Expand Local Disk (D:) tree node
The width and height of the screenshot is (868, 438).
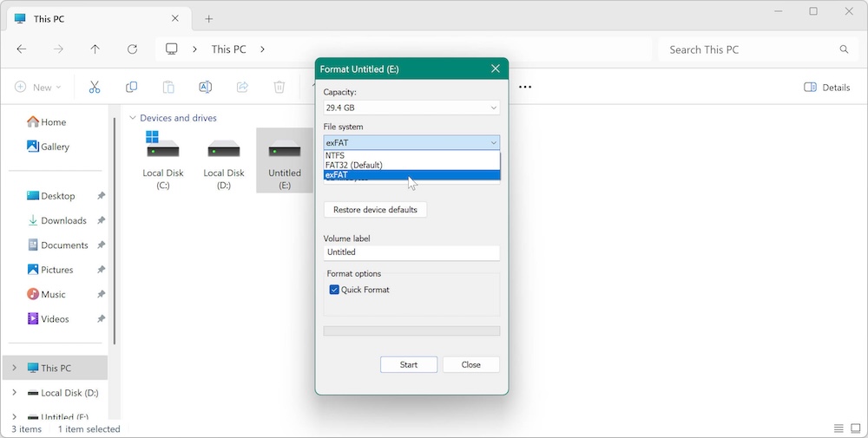point(15,393)
